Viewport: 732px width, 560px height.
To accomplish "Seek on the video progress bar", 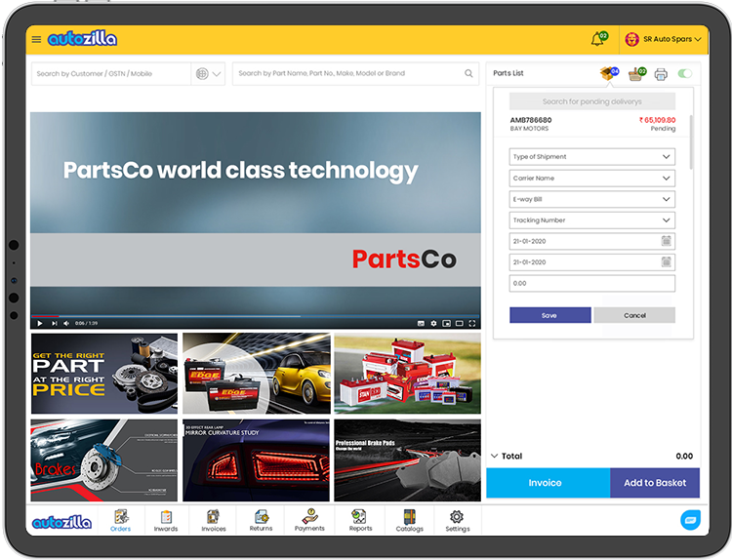I will click(256, 316).
